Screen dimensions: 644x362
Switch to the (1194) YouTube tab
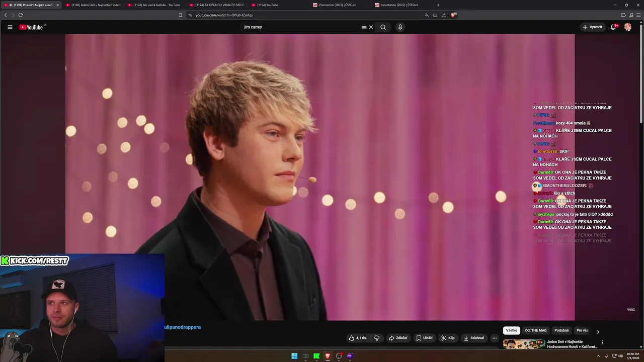tap(279, 5)
